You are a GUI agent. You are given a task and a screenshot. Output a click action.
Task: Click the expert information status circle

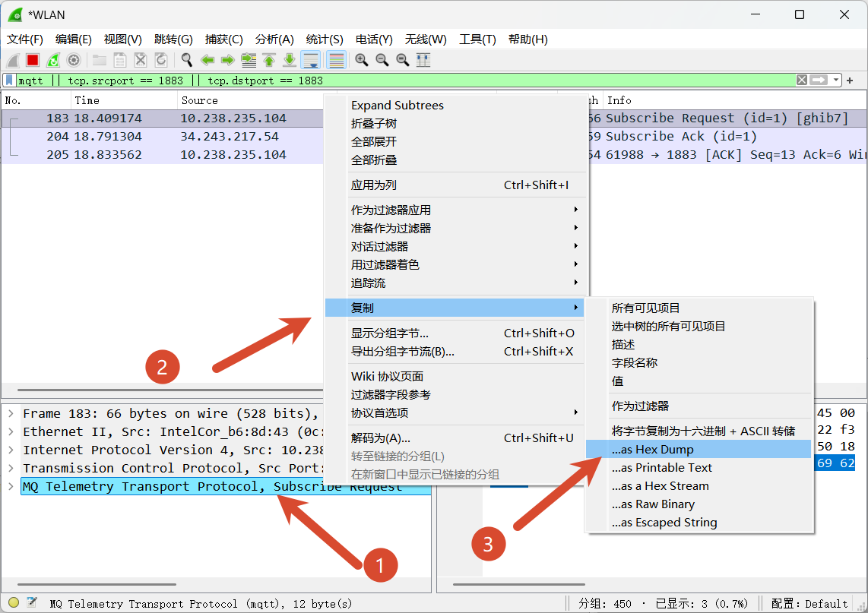tap(14, 603)
